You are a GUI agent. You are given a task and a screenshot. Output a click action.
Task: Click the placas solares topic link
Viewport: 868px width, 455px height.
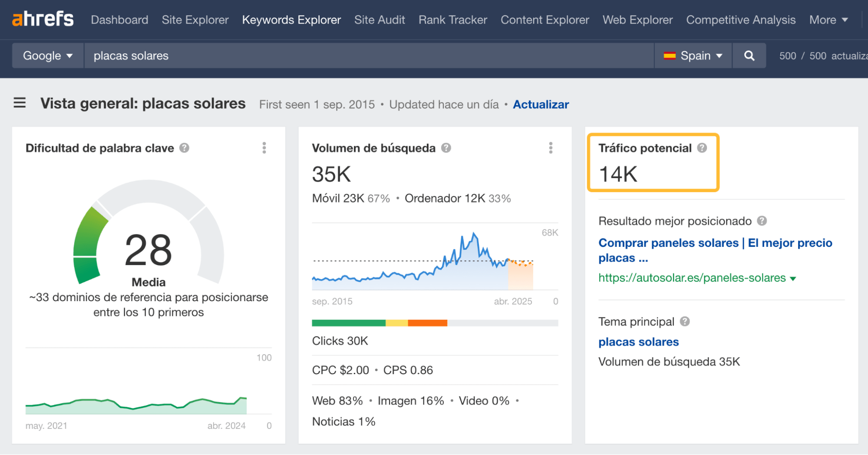(638, 342)
